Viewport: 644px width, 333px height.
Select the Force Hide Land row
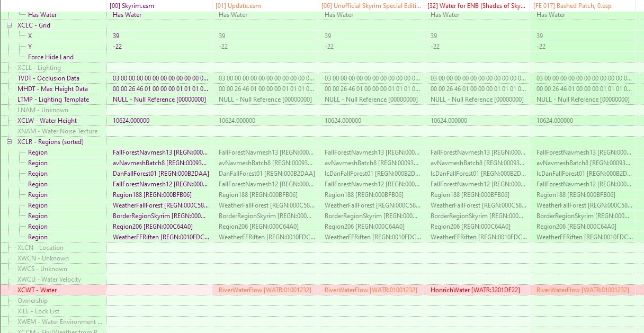click(51, 57)
